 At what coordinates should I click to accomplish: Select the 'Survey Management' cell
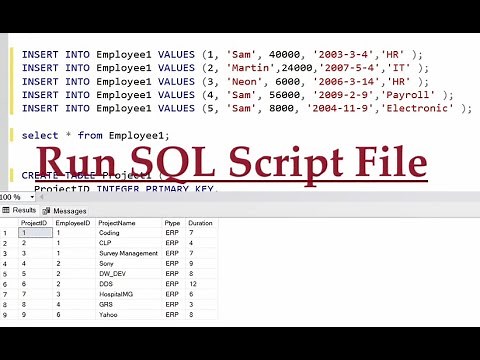coord(128,253)
